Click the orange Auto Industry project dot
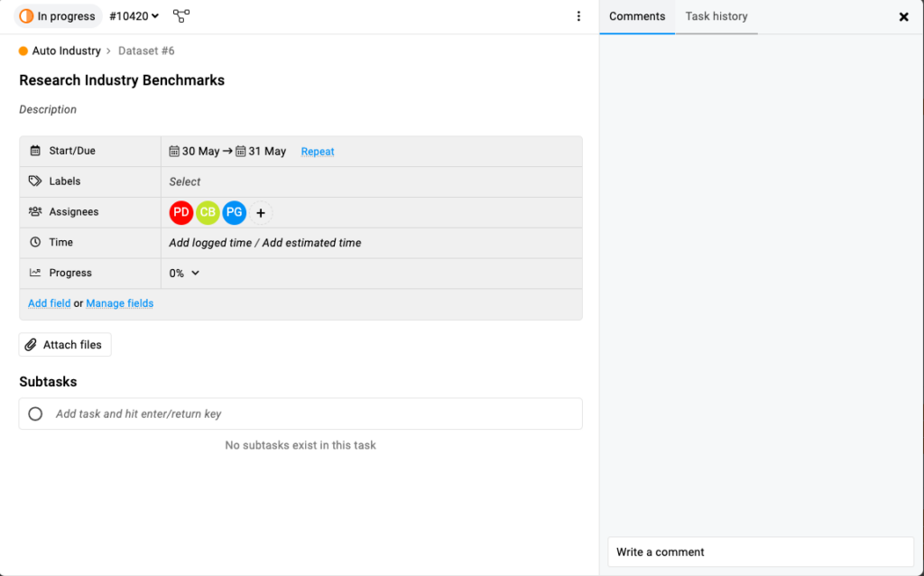 pos(23,51)
